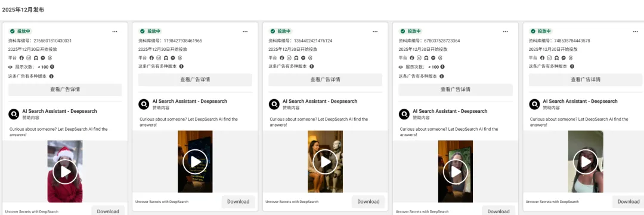Image resolution: width=644 pixels, height=215 pixels.
Task: Click Download on ad 1198427938461965
Action: point(238,201)
